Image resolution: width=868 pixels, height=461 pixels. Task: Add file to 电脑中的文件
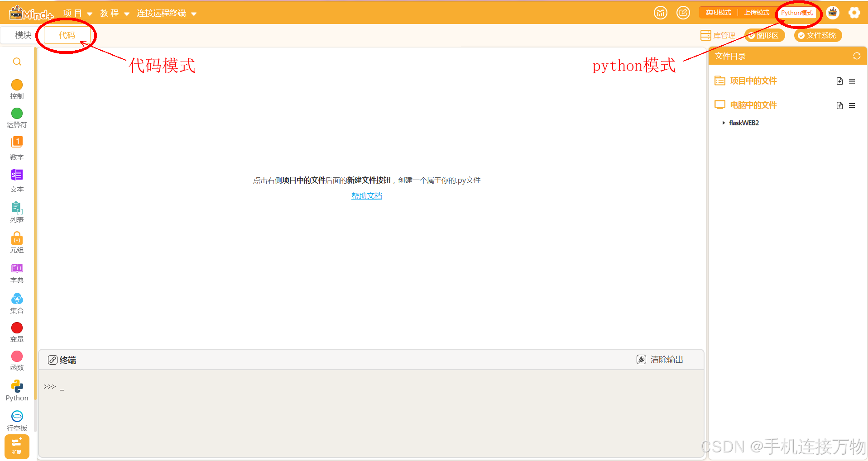839,105
